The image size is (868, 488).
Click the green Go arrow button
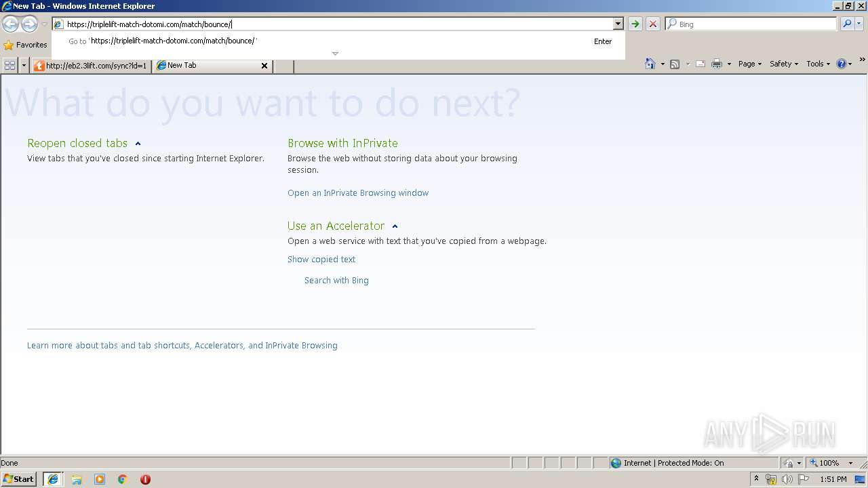[635, 24]
